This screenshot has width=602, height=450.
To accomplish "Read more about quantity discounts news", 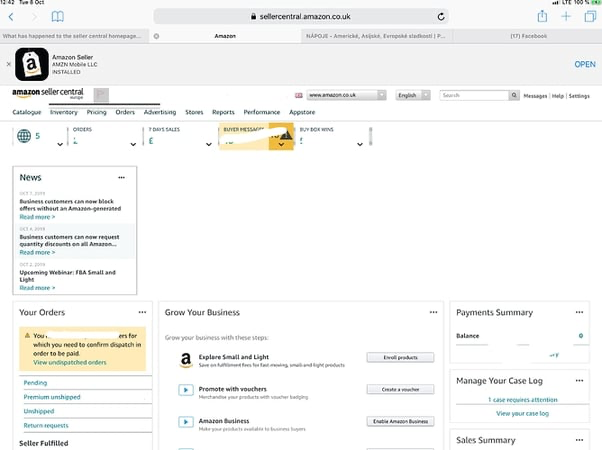I will 37,252.
